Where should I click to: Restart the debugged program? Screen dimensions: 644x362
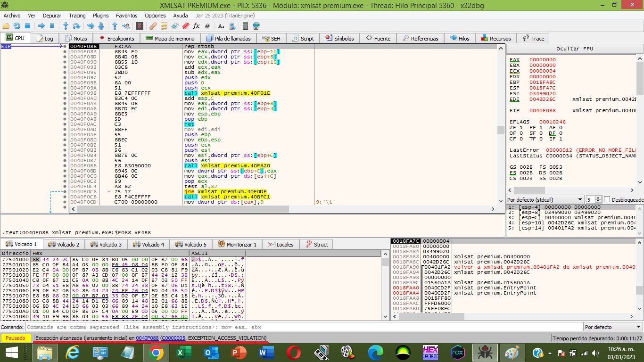pos(17,26)
